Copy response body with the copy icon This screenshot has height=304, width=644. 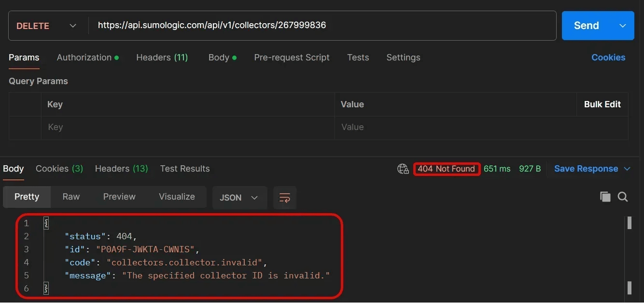click(x=605, y=197)
